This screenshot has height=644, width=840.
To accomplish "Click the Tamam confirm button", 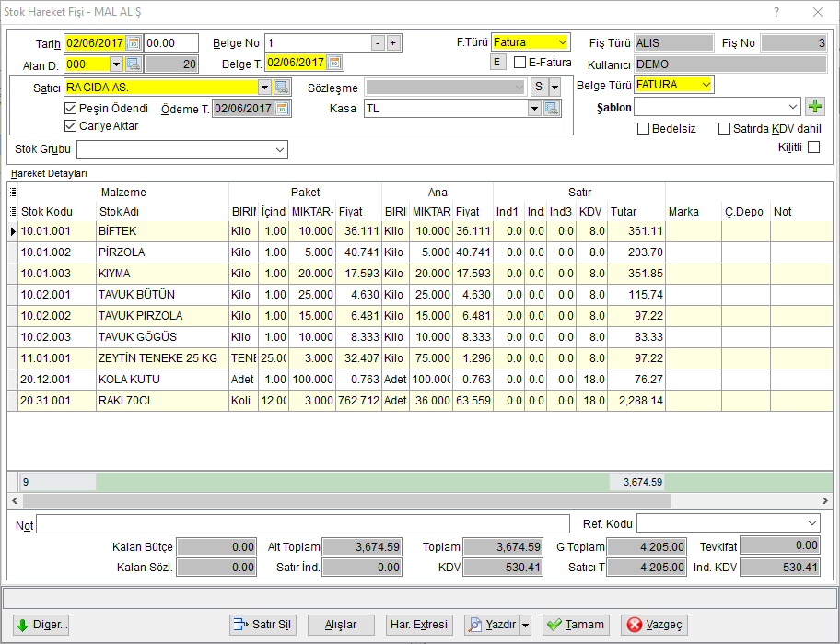I will [576, 625].
